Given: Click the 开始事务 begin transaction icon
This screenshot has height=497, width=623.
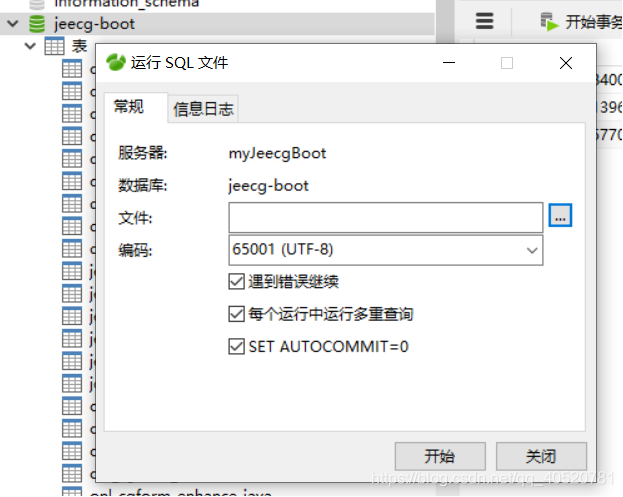Looking at the screenshot, I should pyautogui.click(x=549, y=22).
